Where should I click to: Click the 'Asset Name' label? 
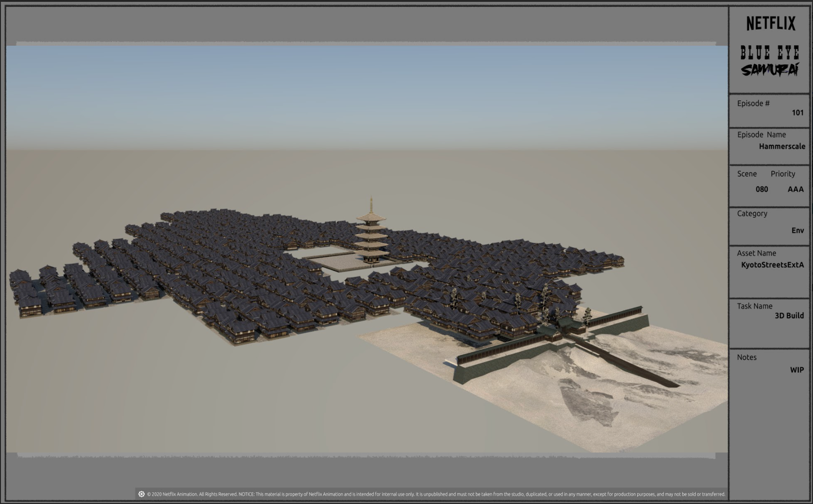click(x=756, y=253)
